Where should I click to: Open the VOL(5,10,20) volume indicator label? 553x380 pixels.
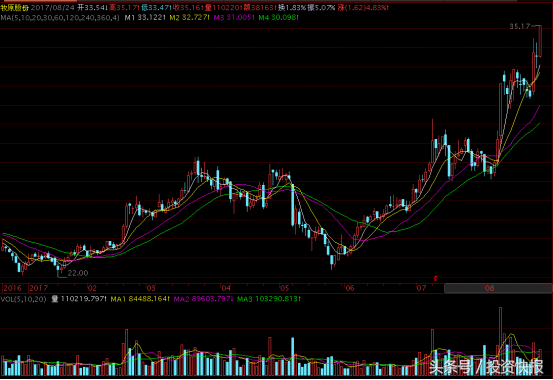tap(24, 299)
